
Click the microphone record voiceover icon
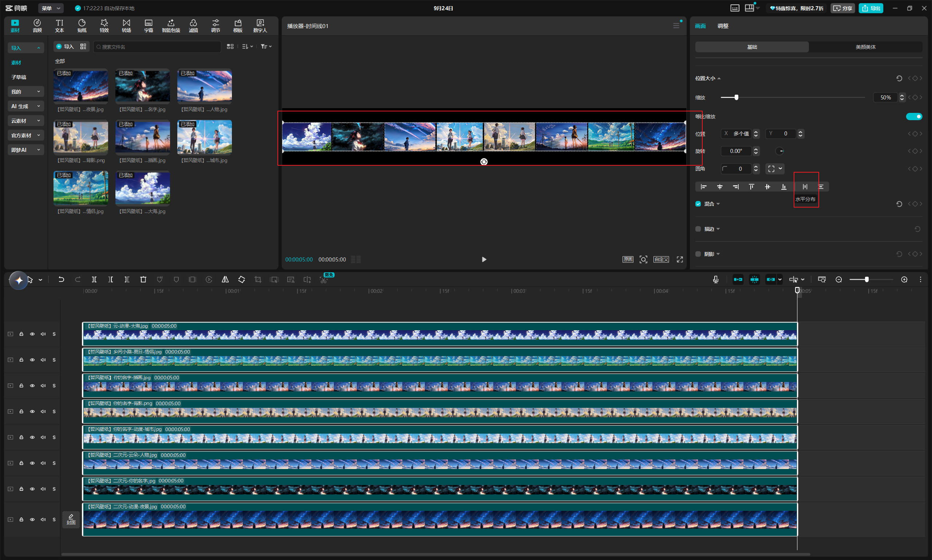coord(715,280)
